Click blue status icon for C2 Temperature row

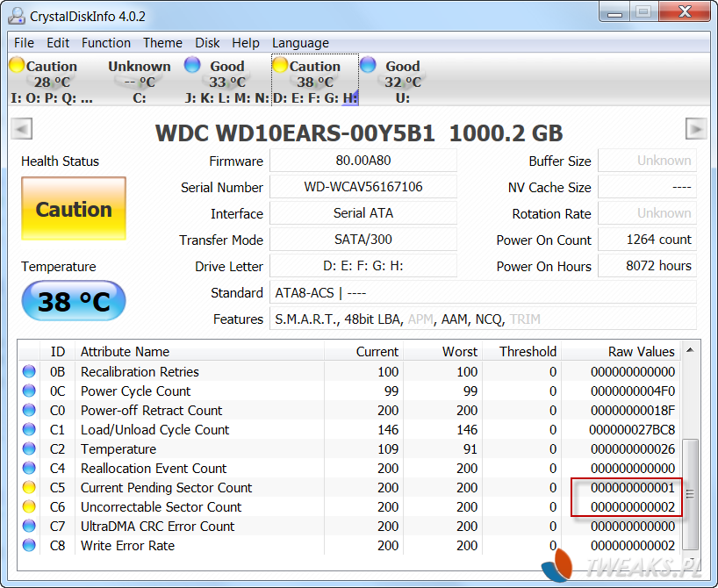tap(29, 448)
